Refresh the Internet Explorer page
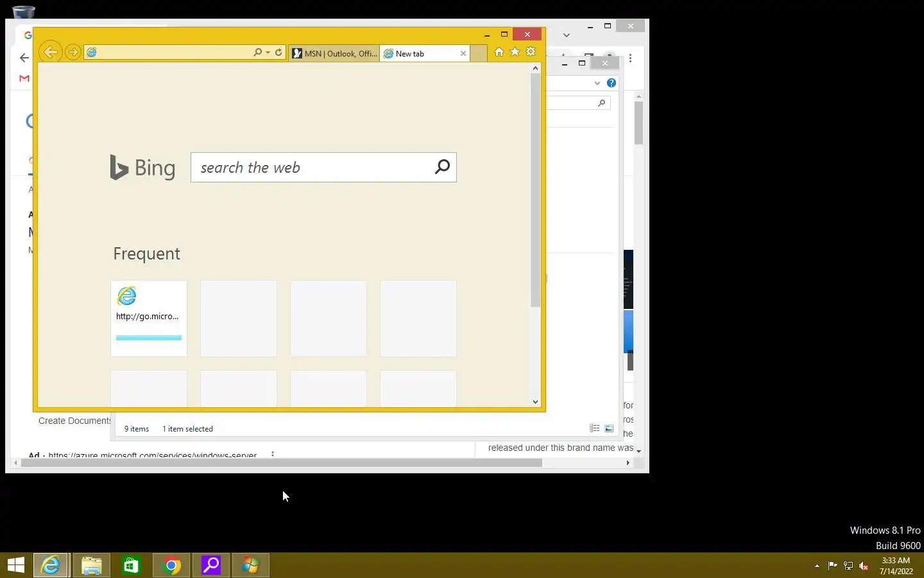 point(278,52)
